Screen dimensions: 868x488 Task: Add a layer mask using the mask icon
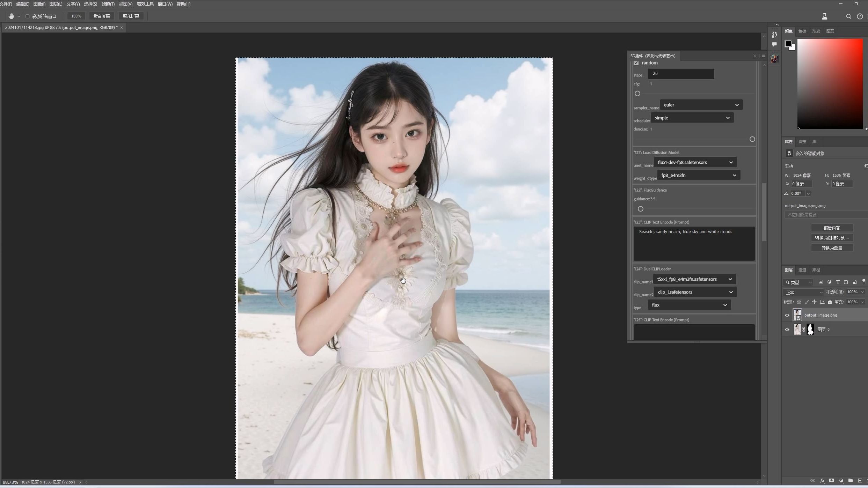coord(832,481)
